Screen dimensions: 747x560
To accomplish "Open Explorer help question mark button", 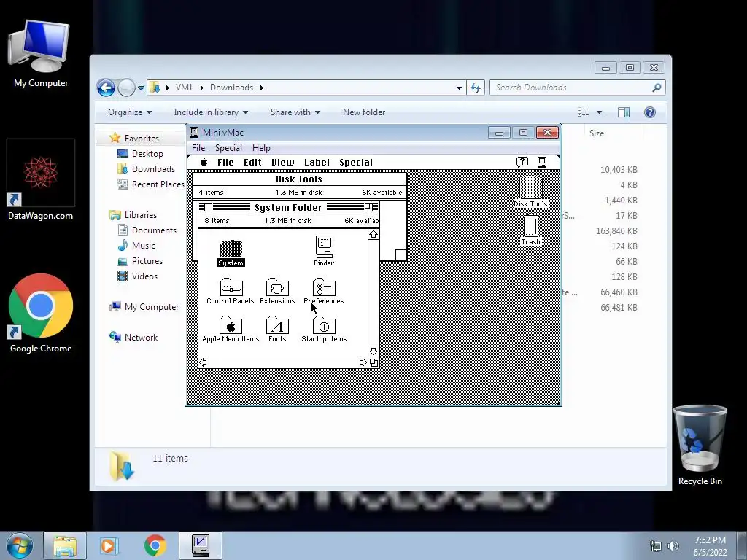I will point(650,112).
